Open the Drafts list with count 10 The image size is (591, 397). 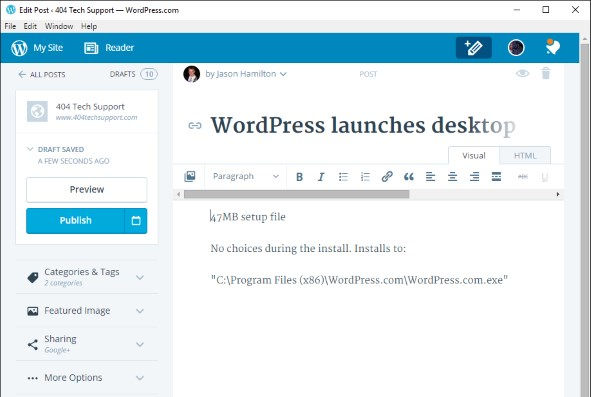[133, 74]
